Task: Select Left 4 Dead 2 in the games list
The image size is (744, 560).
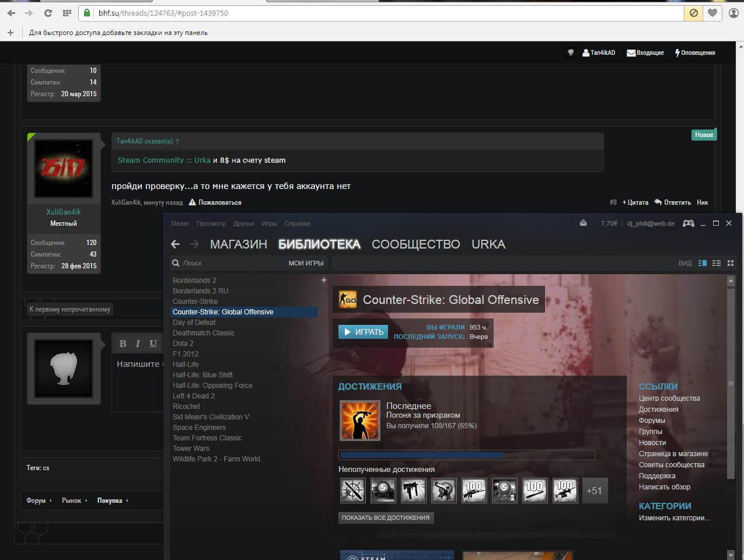Action: (194, 396)
